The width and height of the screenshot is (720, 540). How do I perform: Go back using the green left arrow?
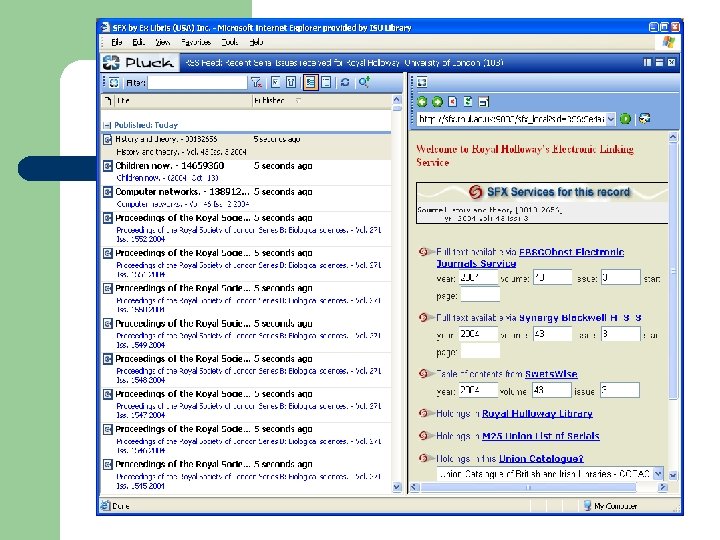[422, 102]
